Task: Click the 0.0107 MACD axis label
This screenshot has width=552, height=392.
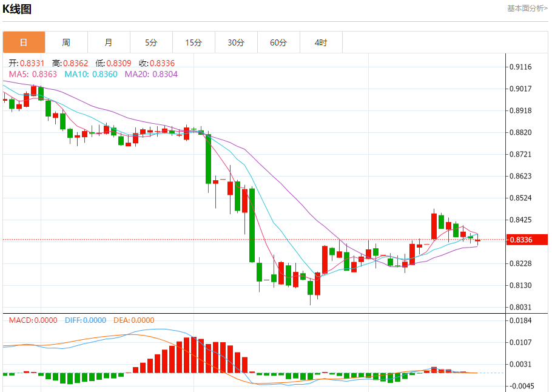Action: point(520,342)
